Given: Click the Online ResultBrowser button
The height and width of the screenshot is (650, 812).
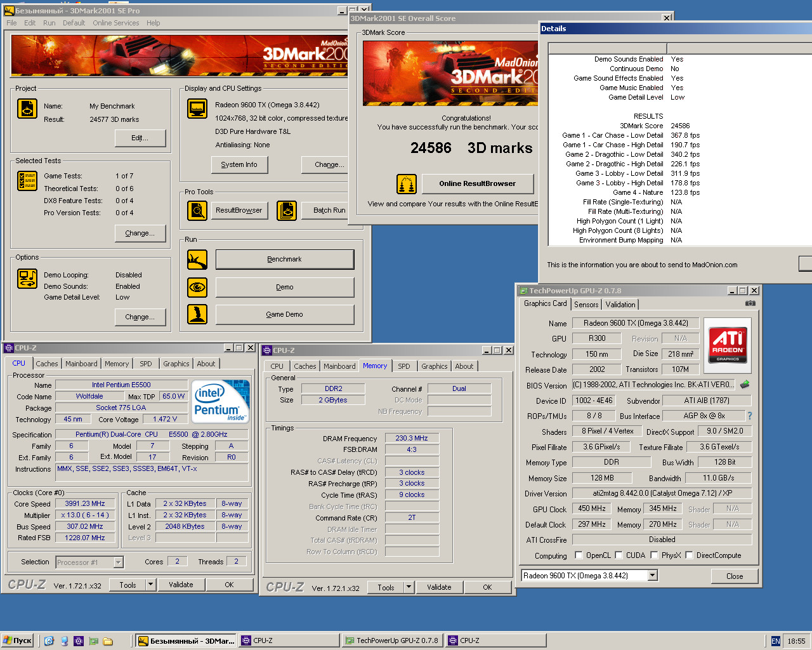Looking at the screenshot, I should (x=478, y=183).
